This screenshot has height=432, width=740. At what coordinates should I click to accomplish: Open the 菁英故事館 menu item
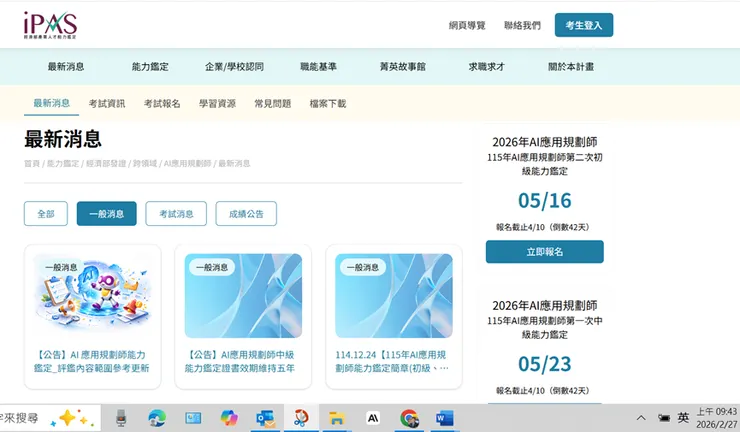(x=403, y=67)
